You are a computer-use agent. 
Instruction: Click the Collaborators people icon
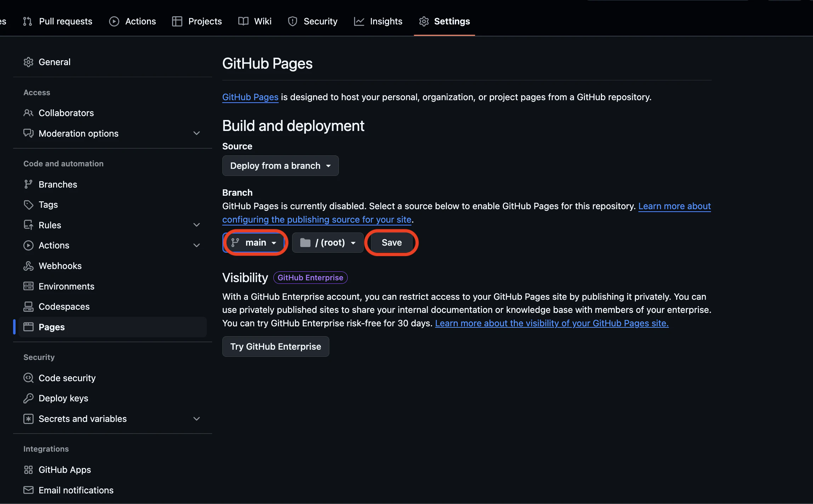28,113
